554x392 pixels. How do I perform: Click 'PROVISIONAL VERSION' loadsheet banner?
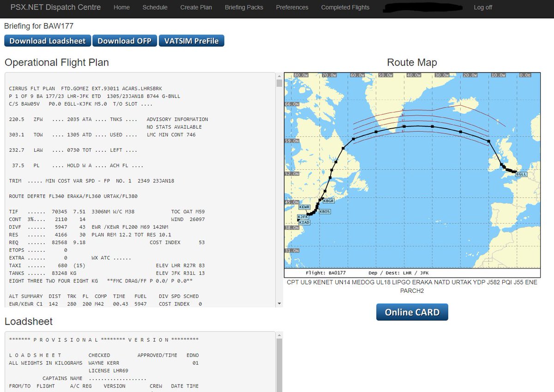[104, 340]
